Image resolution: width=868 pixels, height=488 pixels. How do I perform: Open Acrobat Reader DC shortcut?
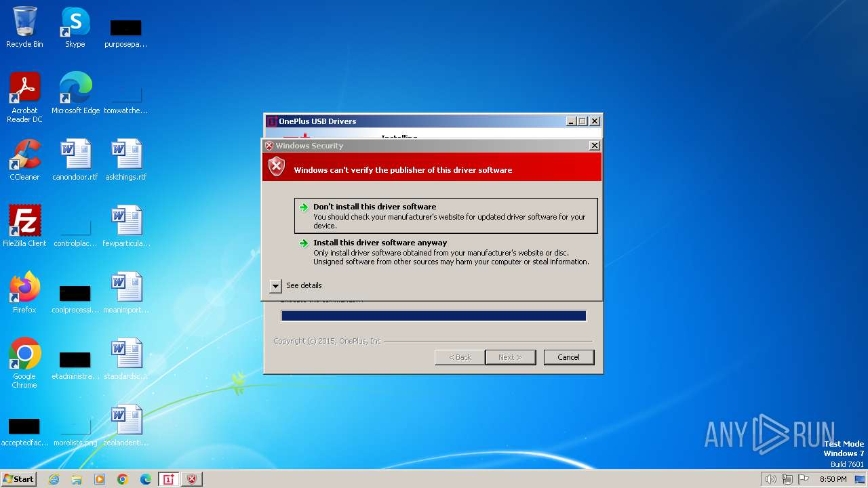(24, 98)
